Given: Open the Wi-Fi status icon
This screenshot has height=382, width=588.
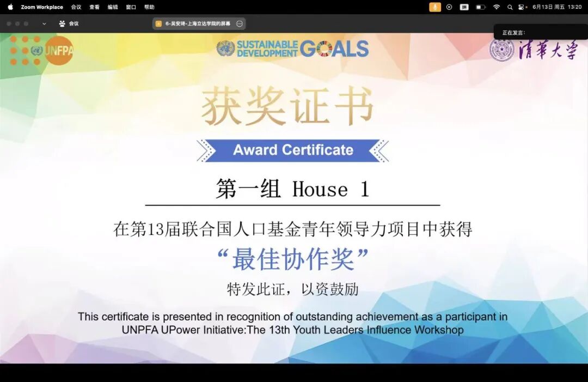Looking at the screenshot, I should pos(497,7).
